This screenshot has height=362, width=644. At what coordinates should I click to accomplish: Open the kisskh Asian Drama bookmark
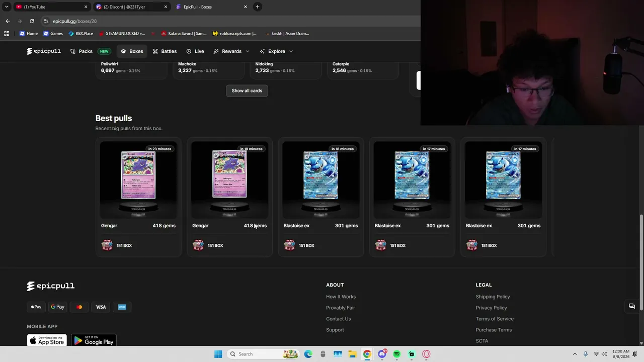pos(286,34)
